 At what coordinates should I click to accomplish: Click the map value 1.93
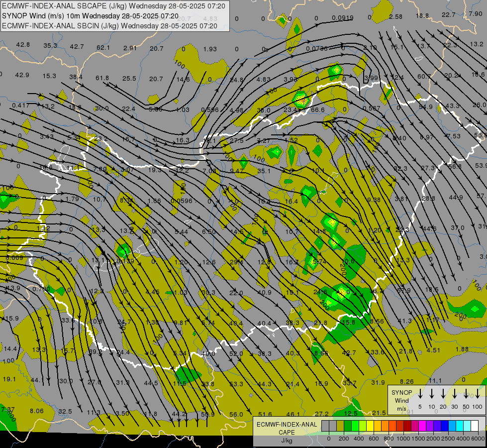pyautogui.click(x=210, y=49)
